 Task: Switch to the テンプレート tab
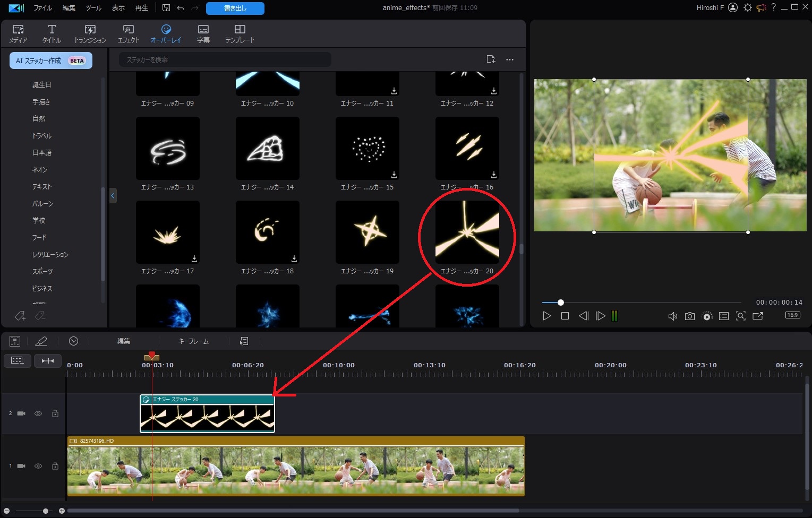click(x=240, y=34)
